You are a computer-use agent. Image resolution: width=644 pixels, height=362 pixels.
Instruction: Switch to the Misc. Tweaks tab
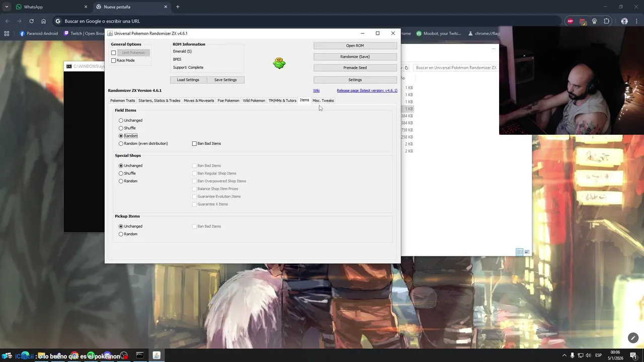pos(323,101)
